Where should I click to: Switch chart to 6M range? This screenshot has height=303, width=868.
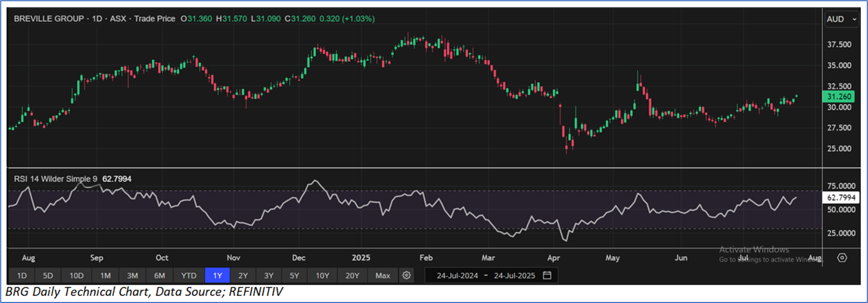160,276
